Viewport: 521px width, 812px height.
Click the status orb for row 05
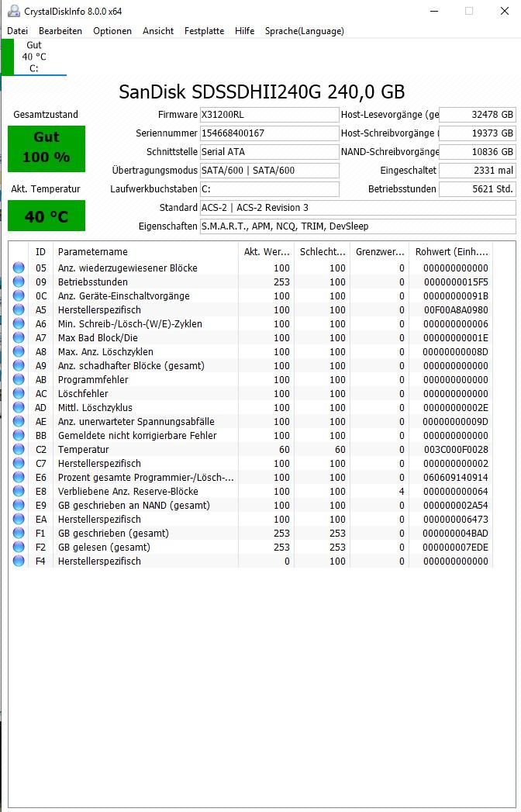tap(19, 268)
